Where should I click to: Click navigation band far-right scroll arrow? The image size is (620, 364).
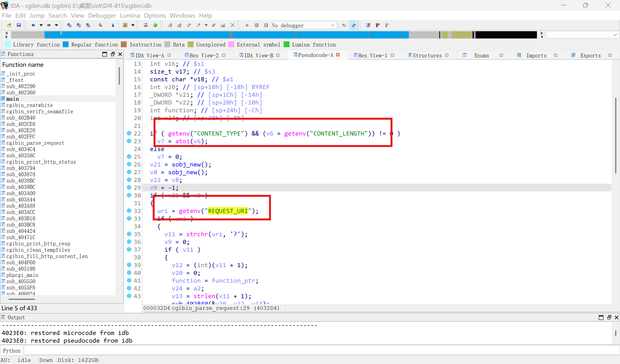click(542, 33)
